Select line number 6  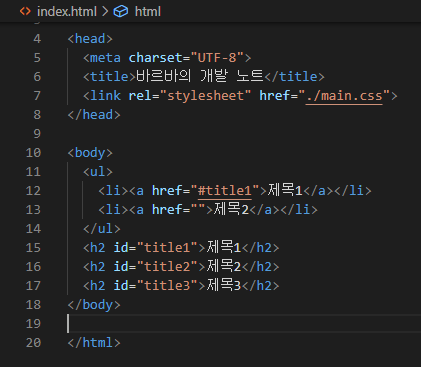[x=37, y=77]
